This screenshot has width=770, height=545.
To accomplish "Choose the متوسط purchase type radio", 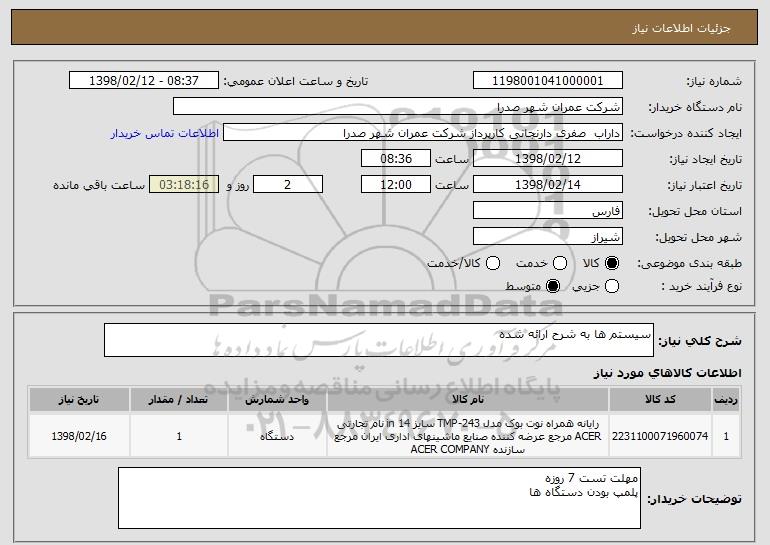I will pos(553,286).
